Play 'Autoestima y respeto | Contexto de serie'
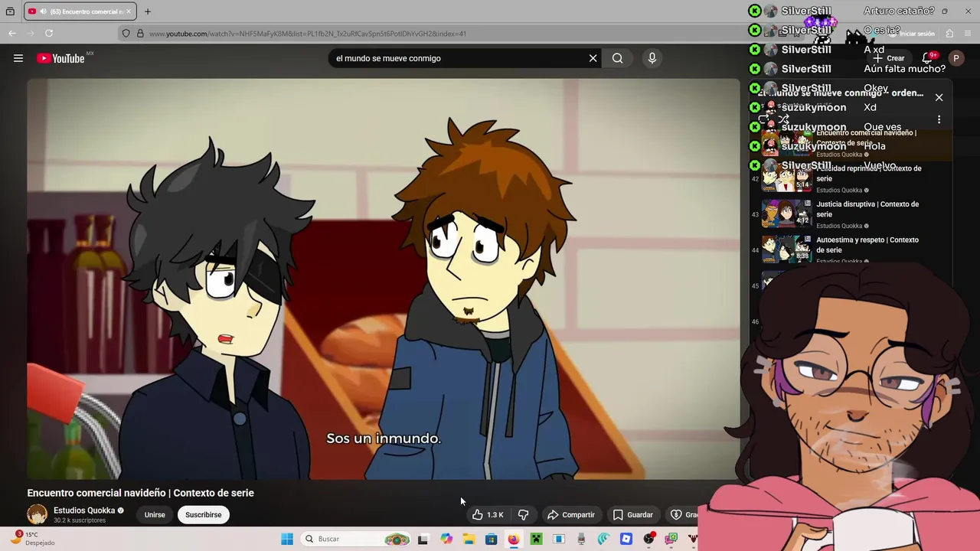 click(x=867, y=245)
